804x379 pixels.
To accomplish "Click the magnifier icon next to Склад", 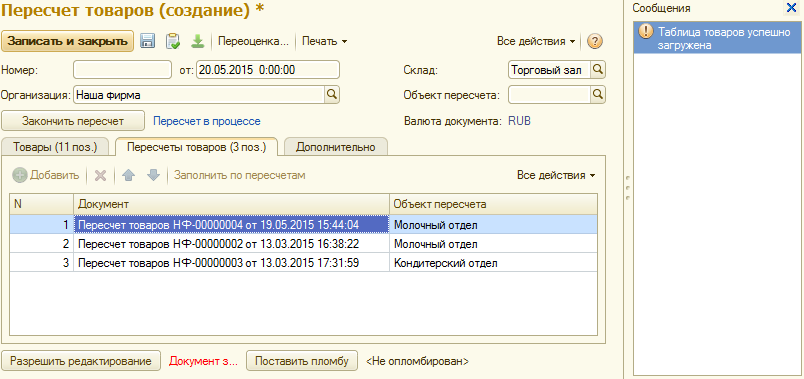I will click(x=598, y=70).
